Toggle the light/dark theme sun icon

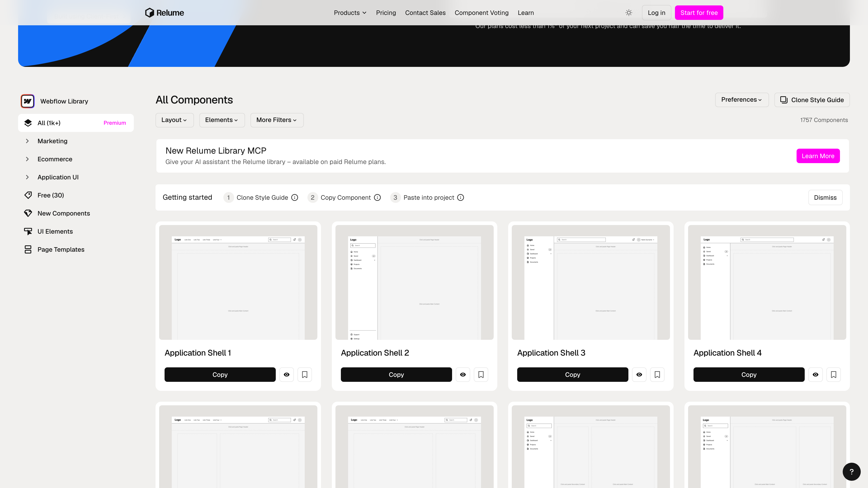click(629, 13)
